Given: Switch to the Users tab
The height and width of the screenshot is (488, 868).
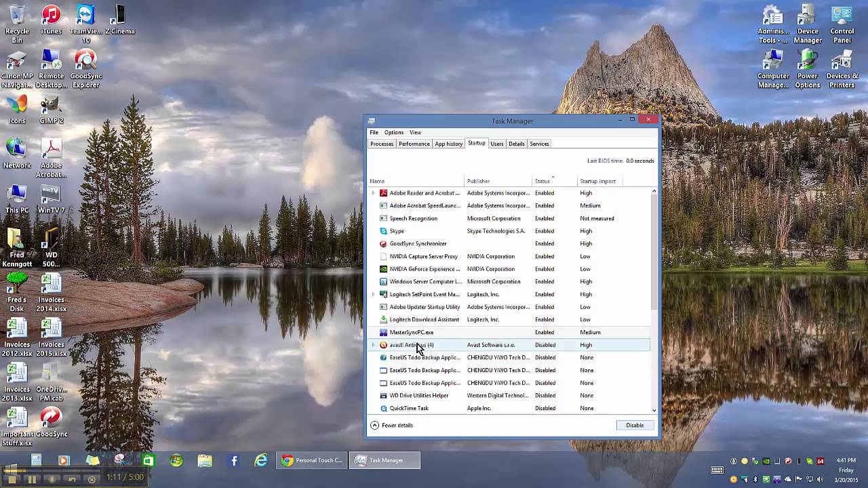Looking at the screenshot, I should pyautogui.click(x=497, y=144).
